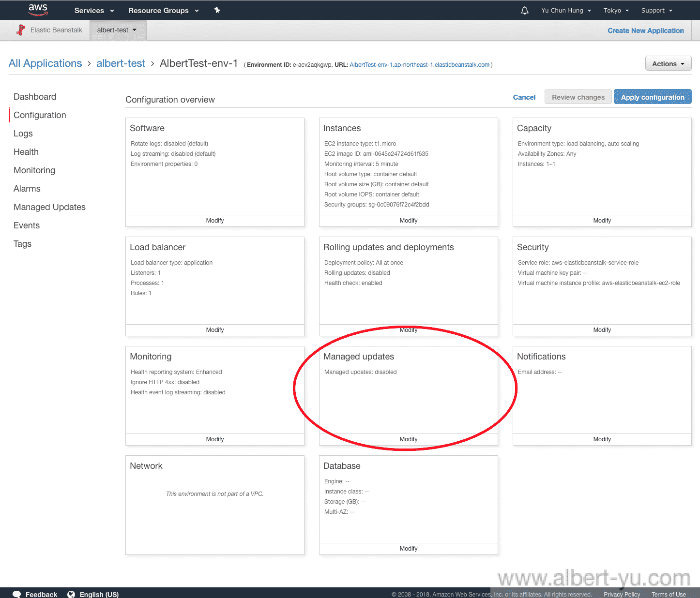Open Health in the sidebar
This screenshot has height=598, width=700.
26,152
